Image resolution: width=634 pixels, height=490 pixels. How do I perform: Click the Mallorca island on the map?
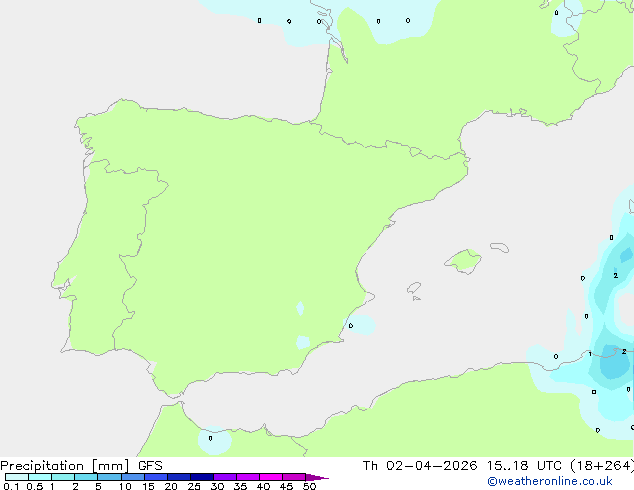pyautogui.click(x=463, y=261)
